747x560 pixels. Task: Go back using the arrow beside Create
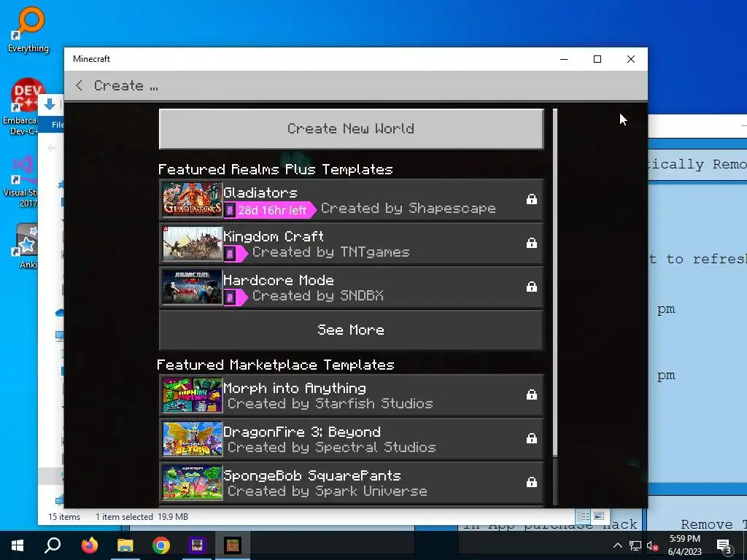pos(79,85)
